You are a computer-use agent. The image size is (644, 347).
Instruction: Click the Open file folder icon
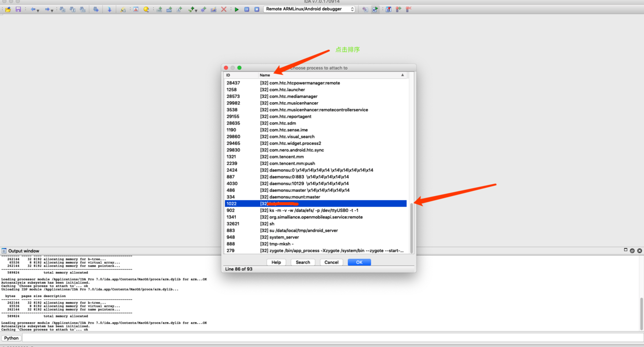pyautogui.click(x=8, y=9)
